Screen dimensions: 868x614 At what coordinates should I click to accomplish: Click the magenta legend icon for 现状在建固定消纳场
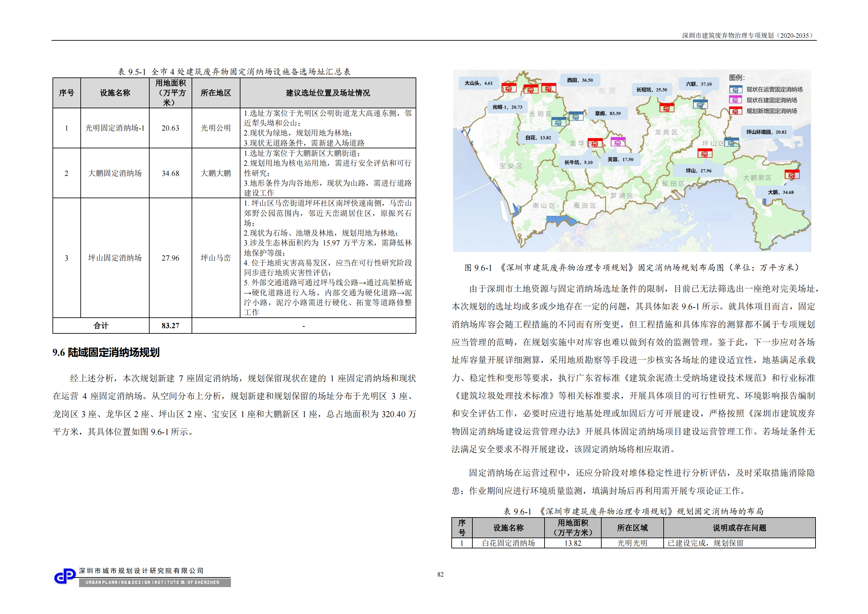(x=736, y=100)
